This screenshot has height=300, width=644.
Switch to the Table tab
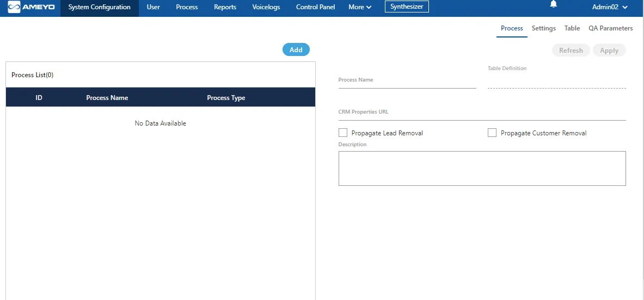tap(572, 28)
